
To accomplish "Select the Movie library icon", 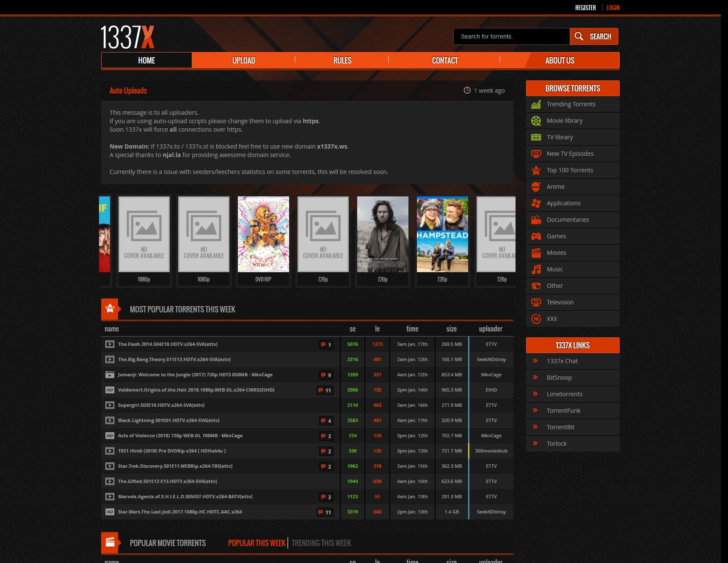I will (x=536, y=121).
